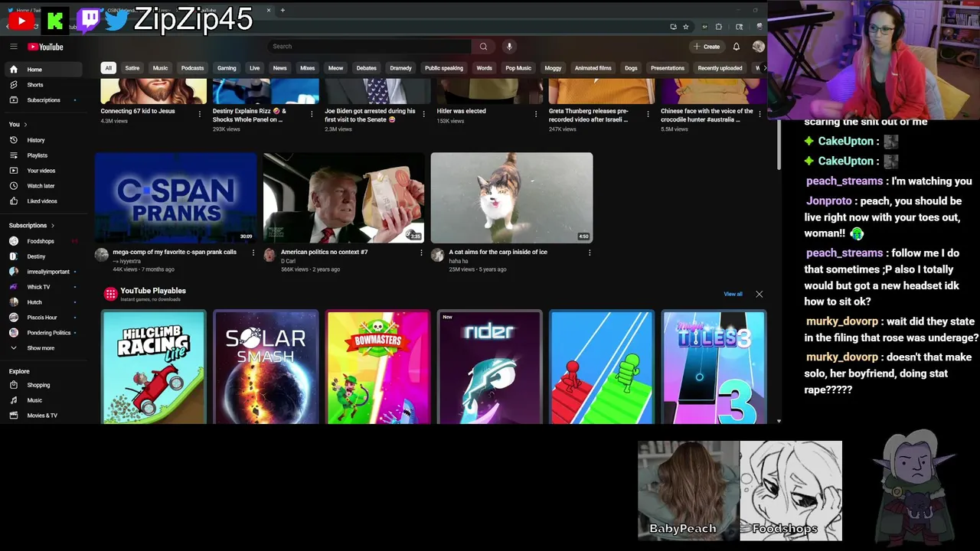Open Watch later in sidebar
The width and height of the screenshot is (980, 551).
point(44,186)
